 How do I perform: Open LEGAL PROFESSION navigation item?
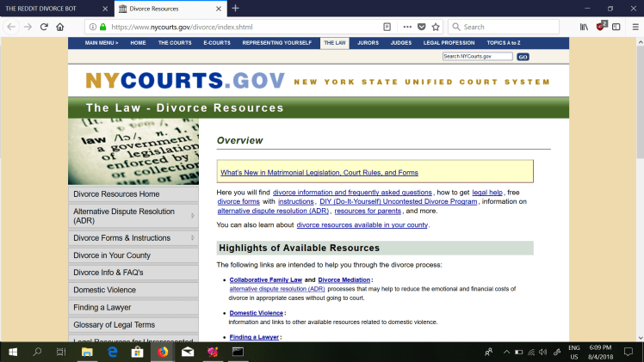(x=449, y=43)
